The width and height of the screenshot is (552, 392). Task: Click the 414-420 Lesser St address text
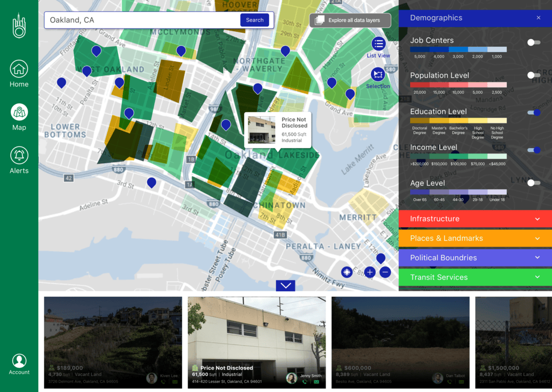point(227,381)
